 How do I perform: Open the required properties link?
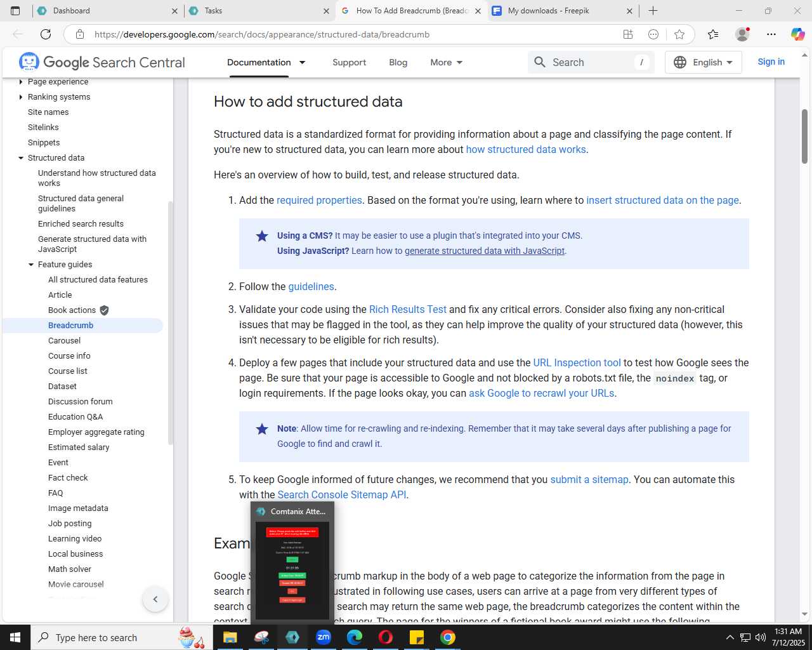click(x=319, y=200)
